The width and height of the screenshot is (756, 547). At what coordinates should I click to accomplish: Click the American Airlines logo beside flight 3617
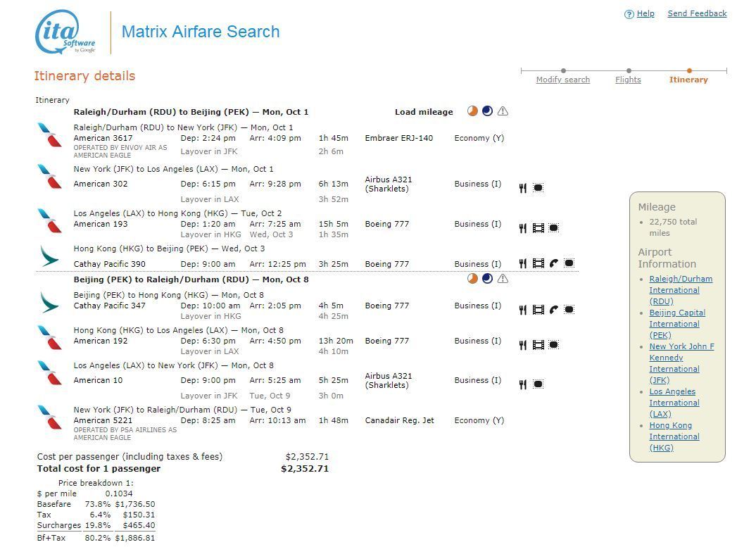[50, 134]
